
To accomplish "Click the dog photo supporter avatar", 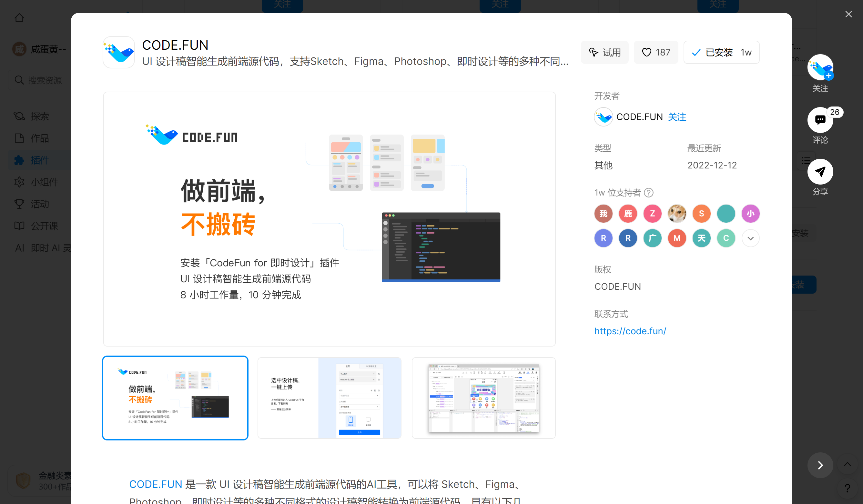I will [x=677, y=214].
